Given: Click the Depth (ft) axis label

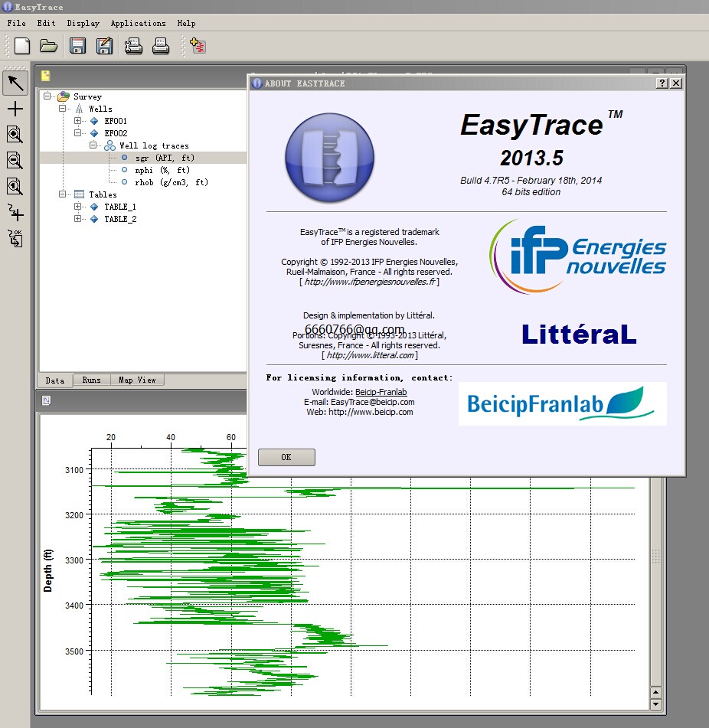Looking at the screenshot, I should [x=47, y=570].
